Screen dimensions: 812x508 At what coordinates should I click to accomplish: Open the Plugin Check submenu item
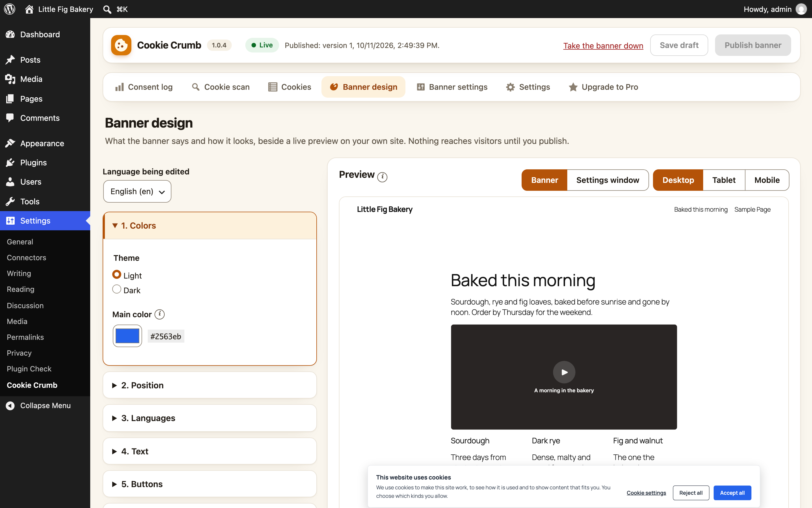pyautogui.click(x=29, y=369)
